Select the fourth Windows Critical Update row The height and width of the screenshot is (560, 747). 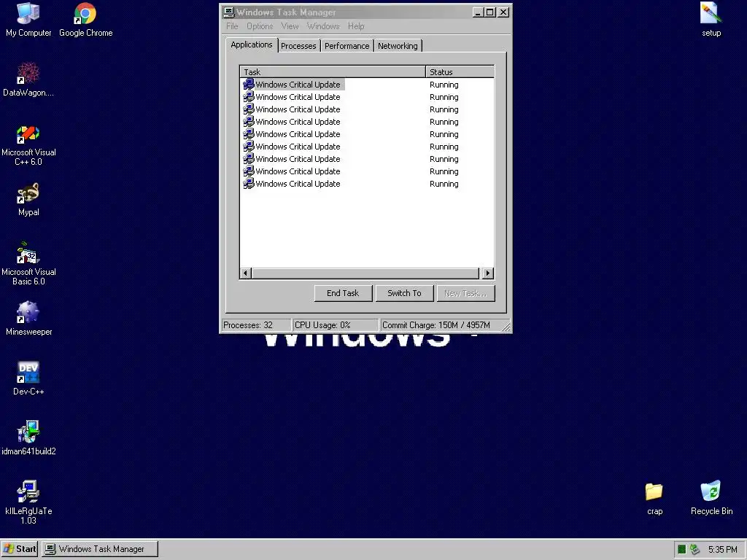pyautogui.click(x=367, y=122)
